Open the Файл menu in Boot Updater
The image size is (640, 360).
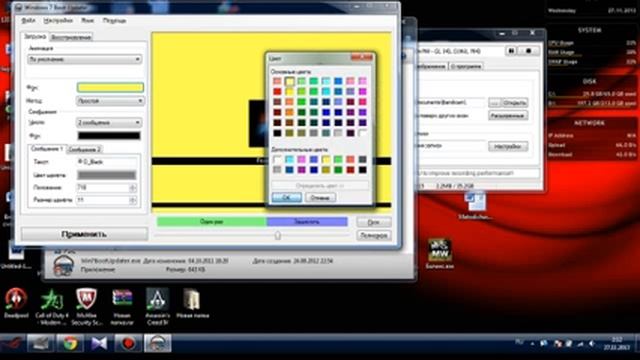point(28,20)
